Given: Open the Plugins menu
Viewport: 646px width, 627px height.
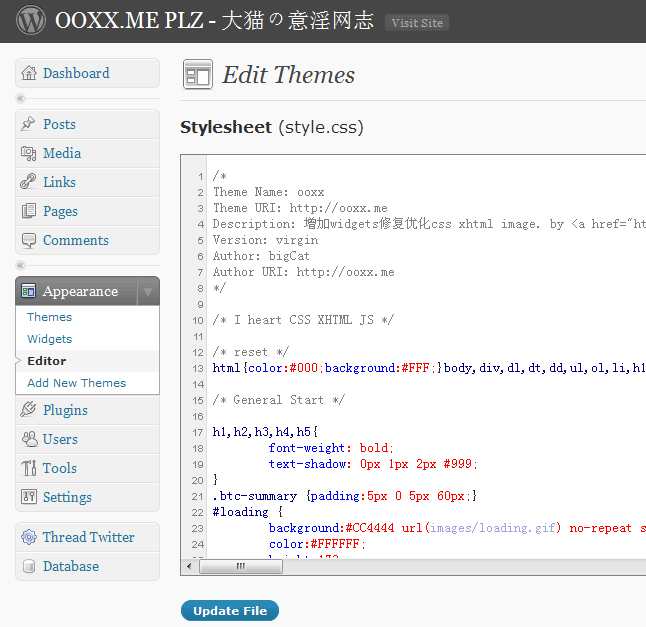Looking at the screenshot, I should click(87, 410).
